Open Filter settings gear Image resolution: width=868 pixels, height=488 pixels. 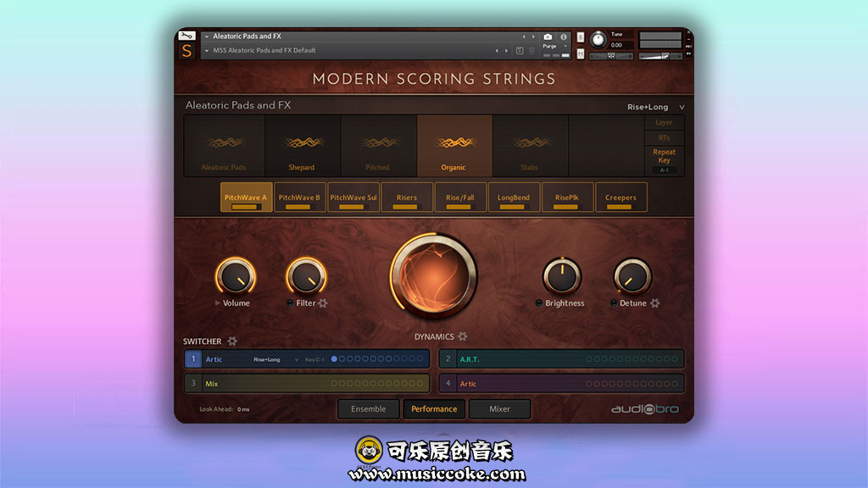tap(323, 303)
